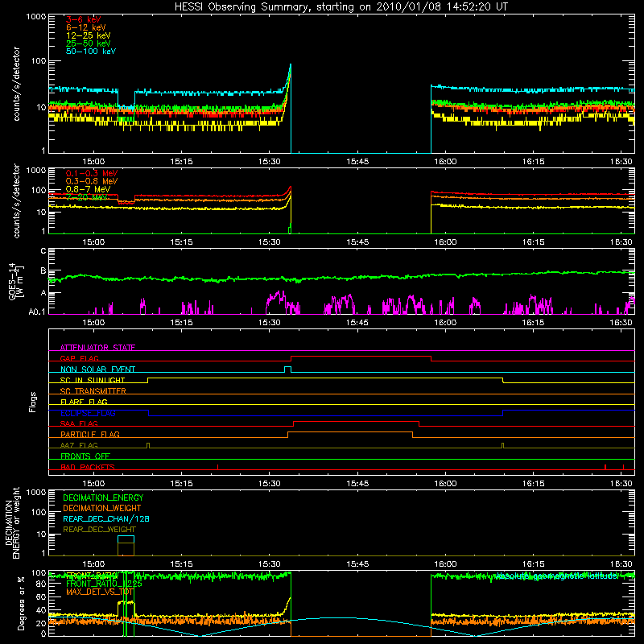Click the MAX_DET_VS_TOT legend label
644x644 pixels.
(100, 592)
